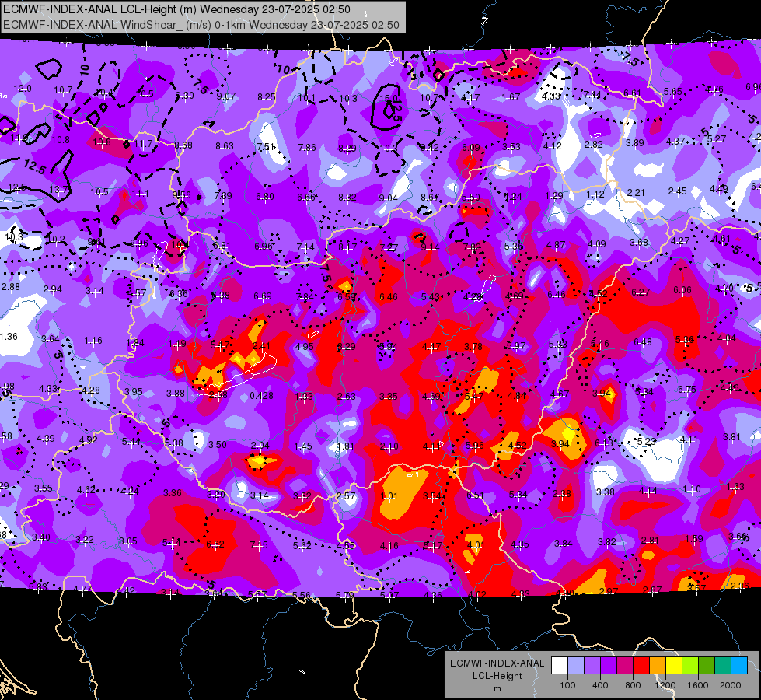Select the white legend color swatch
This screenshot has height=700, width=761.
(x=559, y=666)
